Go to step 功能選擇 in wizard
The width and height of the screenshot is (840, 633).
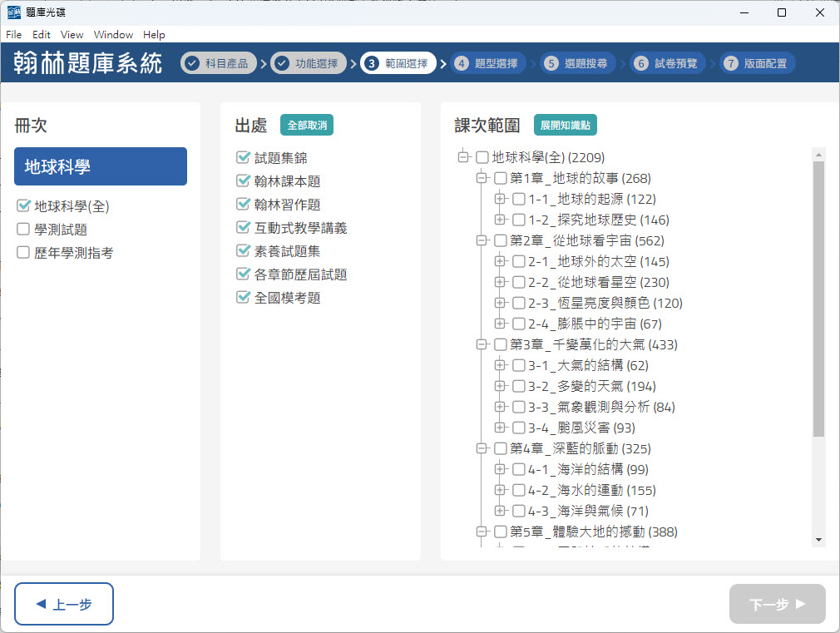pos(309,63)
